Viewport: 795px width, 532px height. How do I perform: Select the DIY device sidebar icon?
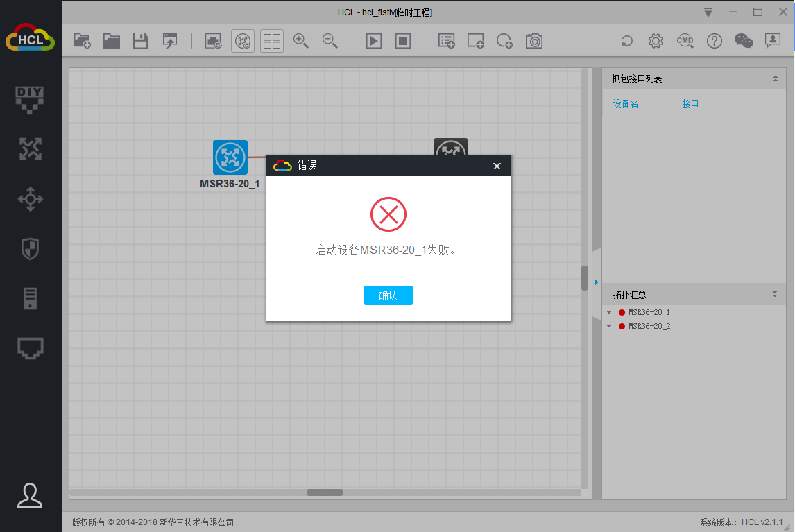pyautogui.click(x=30, y=99)
